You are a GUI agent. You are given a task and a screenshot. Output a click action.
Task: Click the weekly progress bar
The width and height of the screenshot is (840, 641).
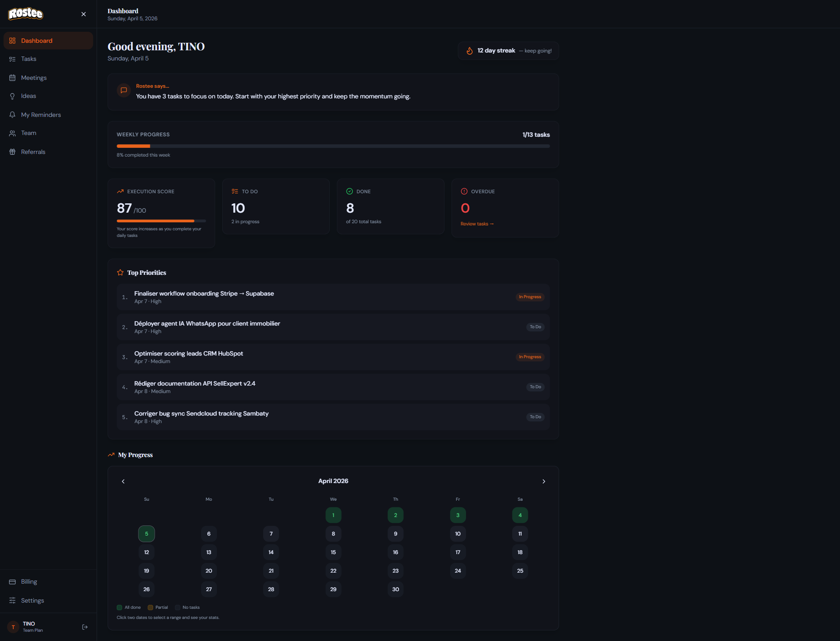[333, 146]
